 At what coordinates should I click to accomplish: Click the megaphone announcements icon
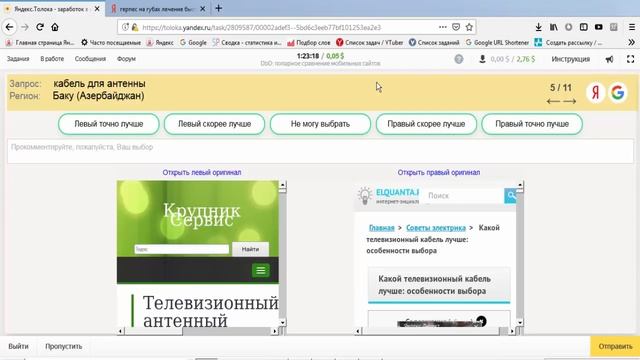pos(609,59)
